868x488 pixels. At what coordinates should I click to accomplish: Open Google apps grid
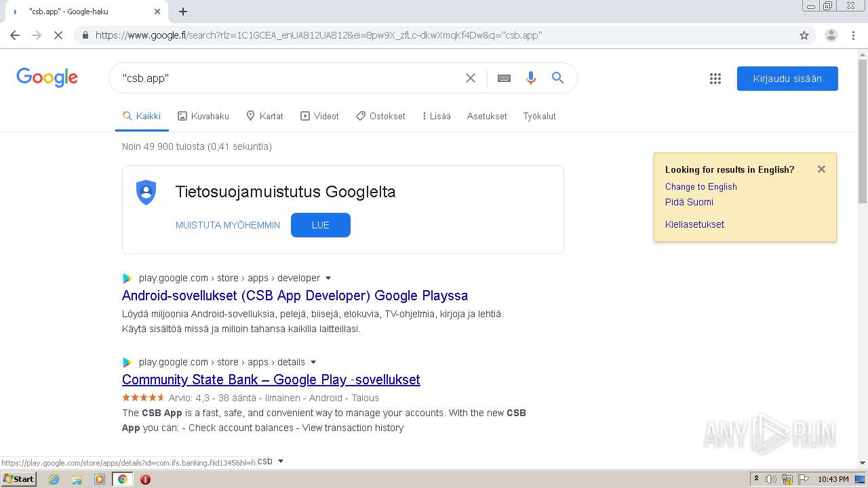pos(715,79)
